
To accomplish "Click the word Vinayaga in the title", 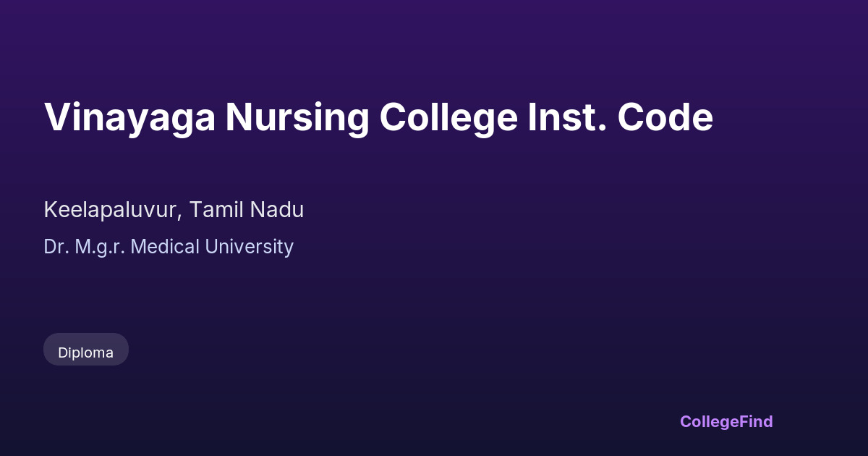I will tap(130, 117).
